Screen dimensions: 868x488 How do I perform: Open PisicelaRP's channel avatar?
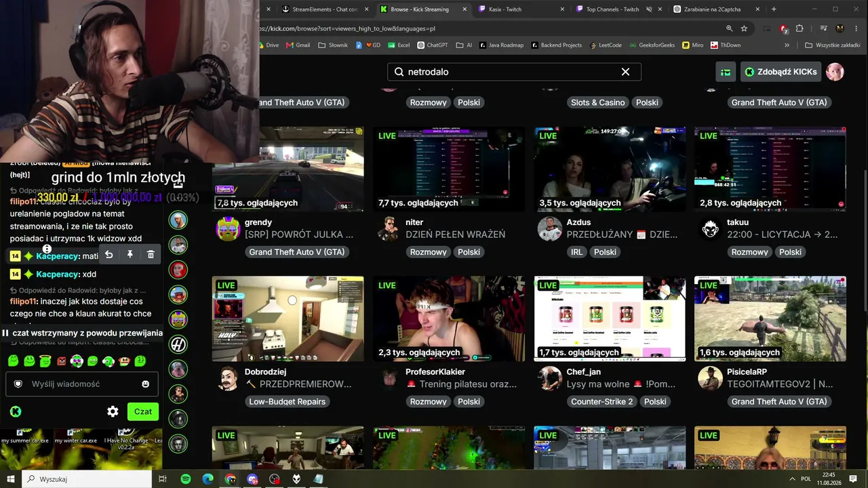click(710, 379)
